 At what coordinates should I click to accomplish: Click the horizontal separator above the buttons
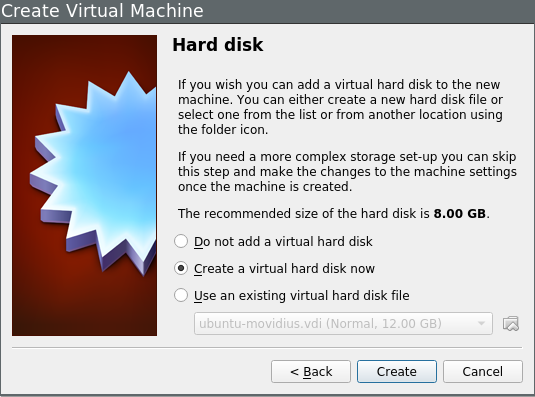267,348
